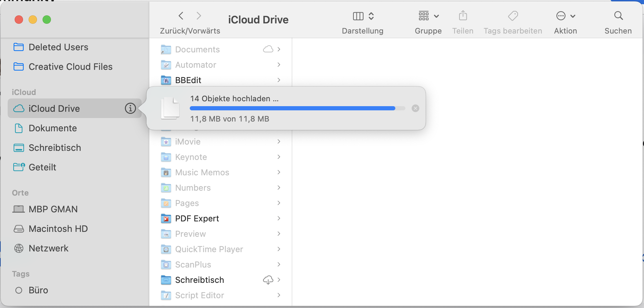Open the Darstellung view switcher
The height and width of the screenshot is (308, 644).
coord(363,16)
